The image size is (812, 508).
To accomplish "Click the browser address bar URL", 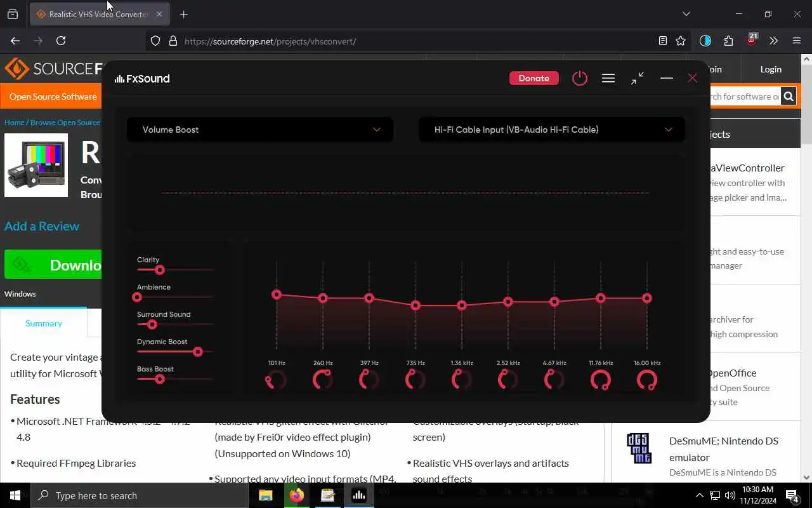I will point(270,41).
